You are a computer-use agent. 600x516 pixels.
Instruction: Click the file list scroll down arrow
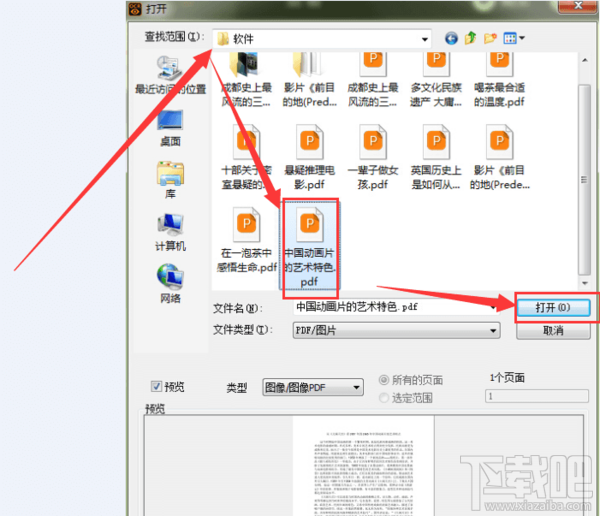coord(585,283)
